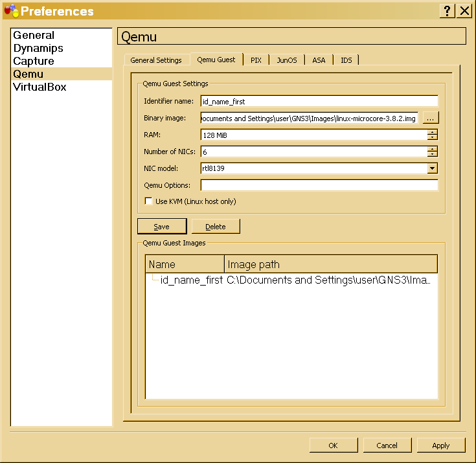Click the OK button
The height and width of the screenshot is (463, 476).
coord(334,446)
